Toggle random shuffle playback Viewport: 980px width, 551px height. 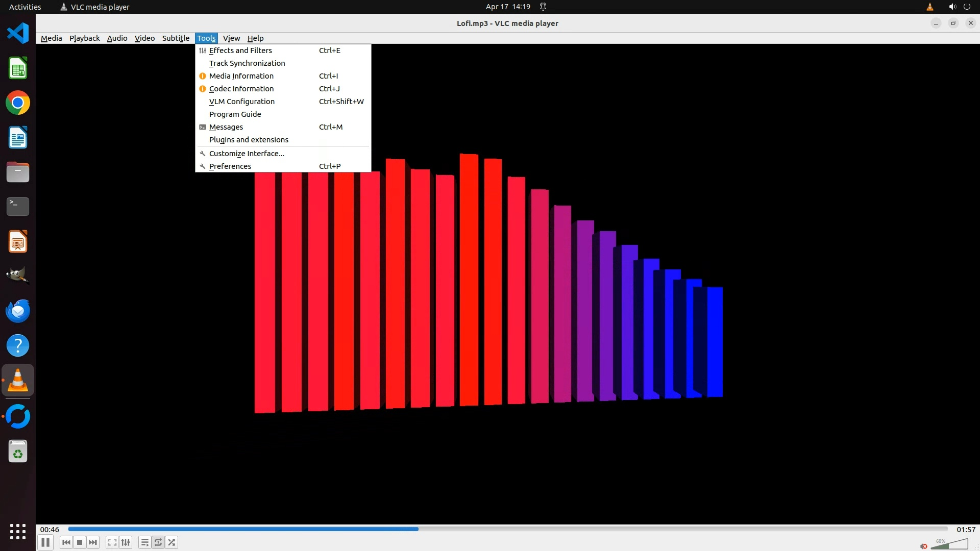coord(172,542)
